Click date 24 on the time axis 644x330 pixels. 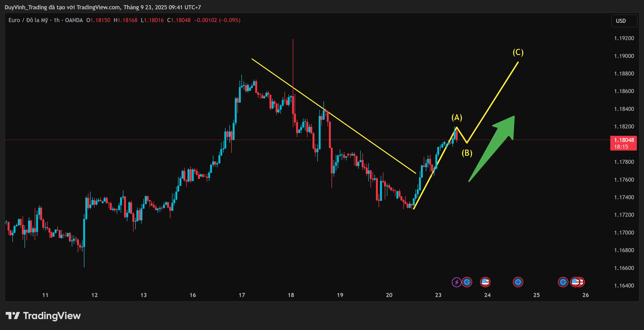487,295
